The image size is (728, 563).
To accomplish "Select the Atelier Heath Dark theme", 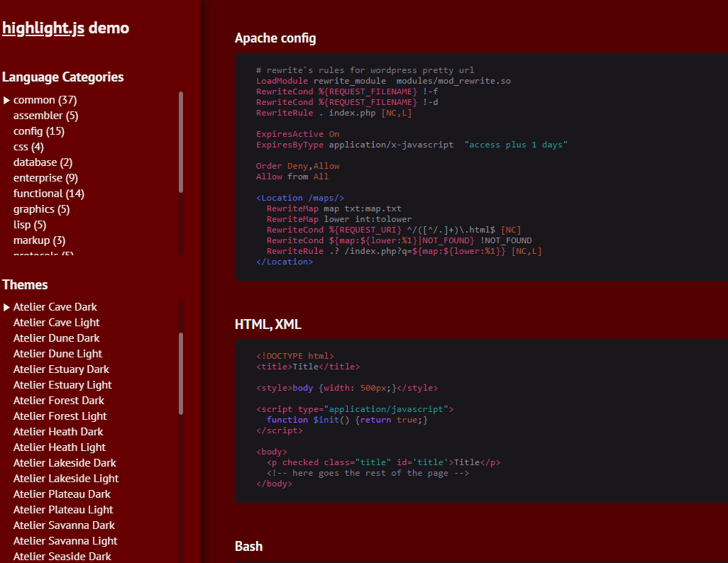I will [58, 432].
